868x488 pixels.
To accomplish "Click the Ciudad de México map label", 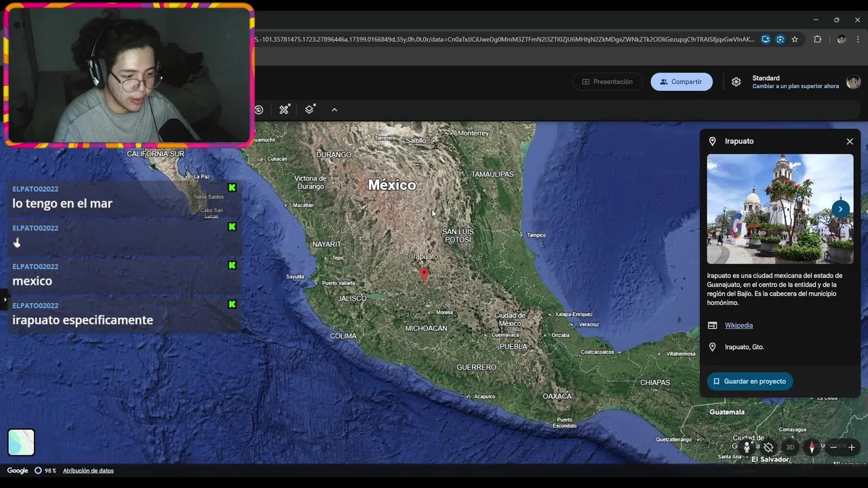I will click(x=509, y=319).
